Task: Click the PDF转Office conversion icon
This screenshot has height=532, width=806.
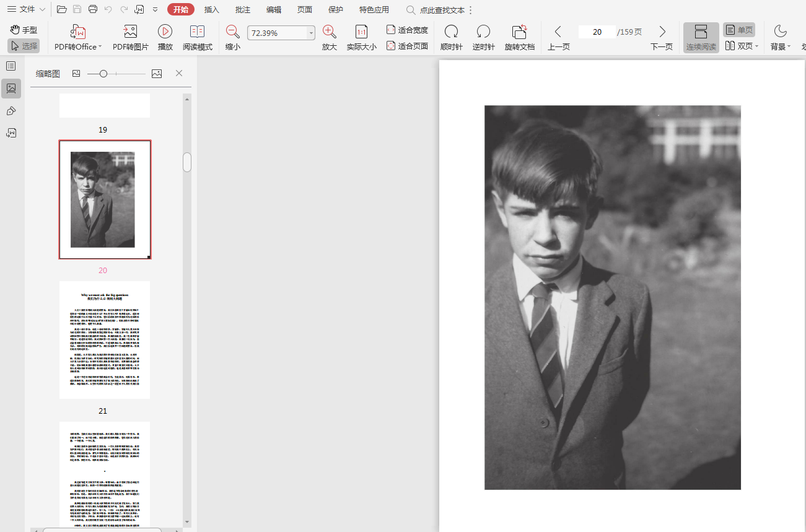Action: [78, 32]
